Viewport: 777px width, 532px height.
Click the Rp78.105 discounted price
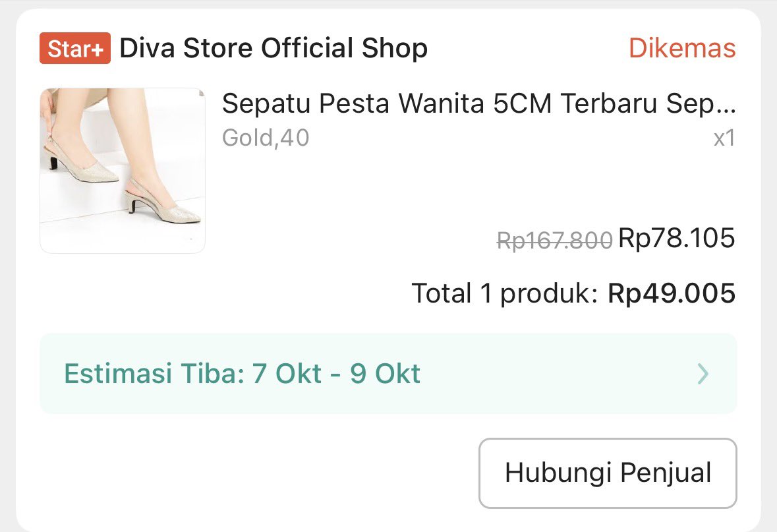tap(677, 238)
